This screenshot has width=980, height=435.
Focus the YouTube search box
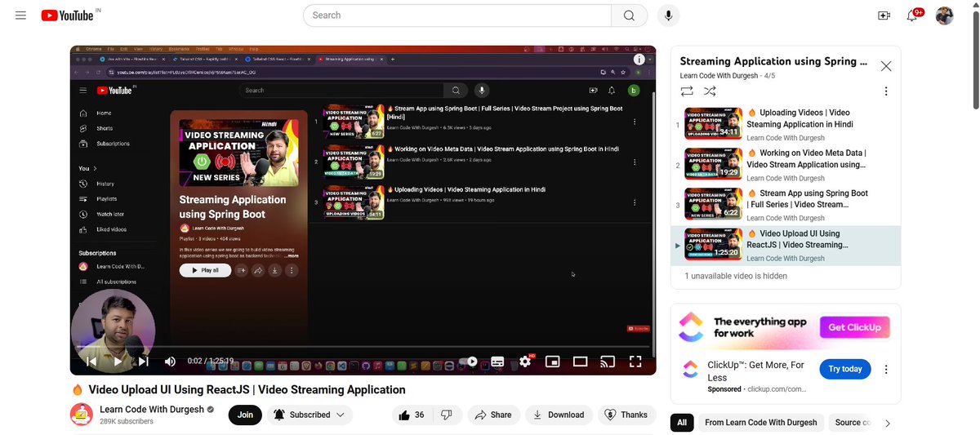[457, 16]
